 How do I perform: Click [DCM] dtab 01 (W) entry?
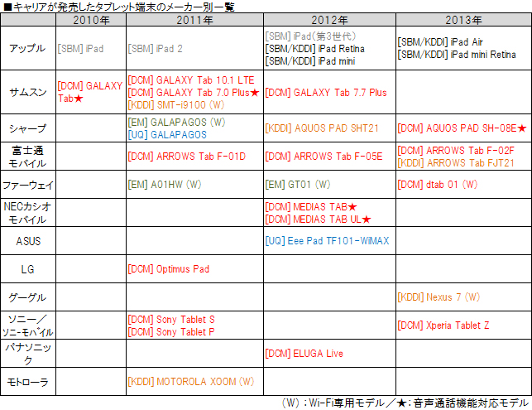438,185
